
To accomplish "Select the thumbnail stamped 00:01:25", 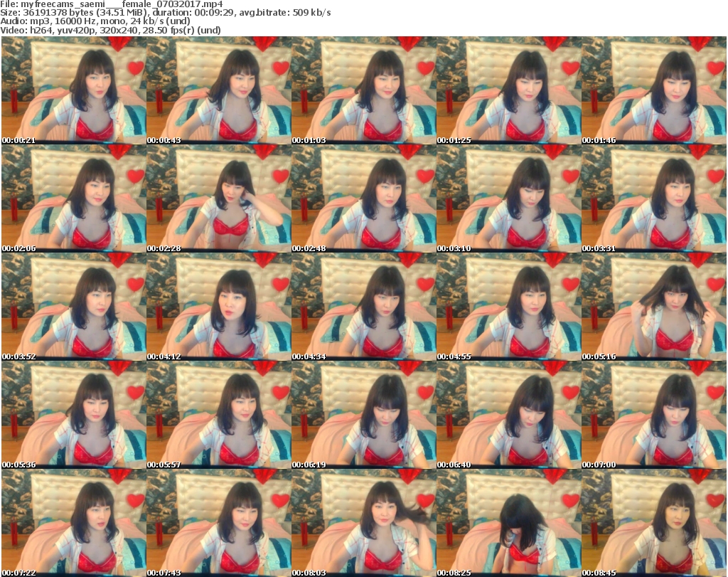I will [509, 90].
